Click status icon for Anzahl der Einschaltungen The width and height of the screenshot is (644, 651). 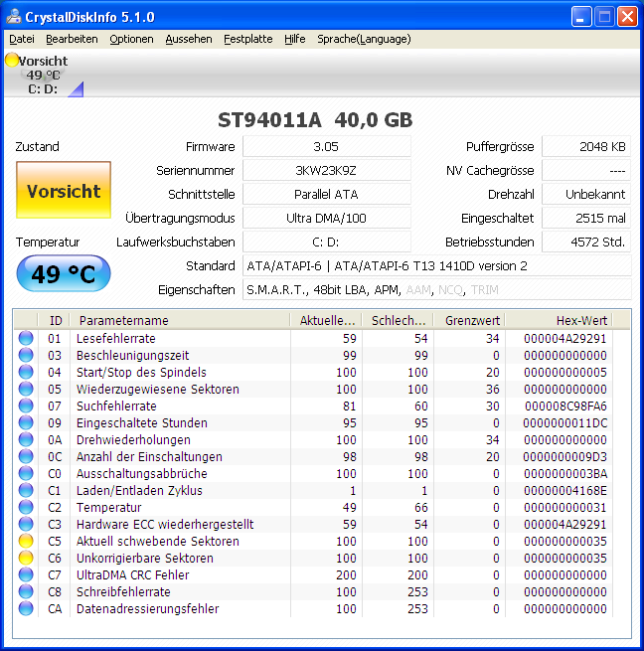tap(26, 457)
